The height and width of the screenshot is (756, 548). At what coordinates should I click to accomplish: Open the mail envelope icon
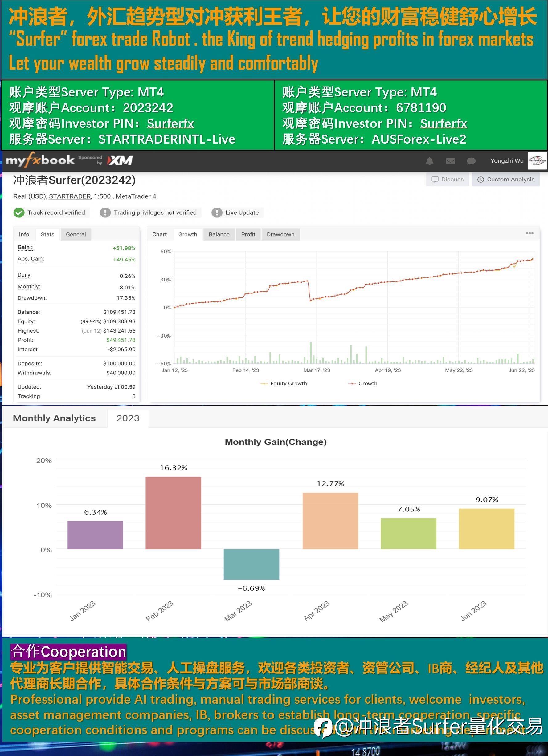[450, 161]
